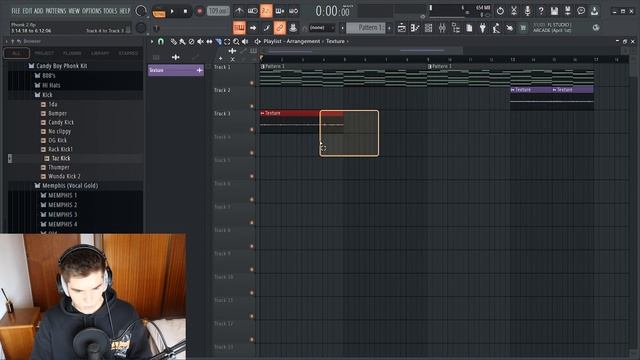Open the channel rack toolbar icon
This screenshot has width=640, height=360.
(429, 28)
